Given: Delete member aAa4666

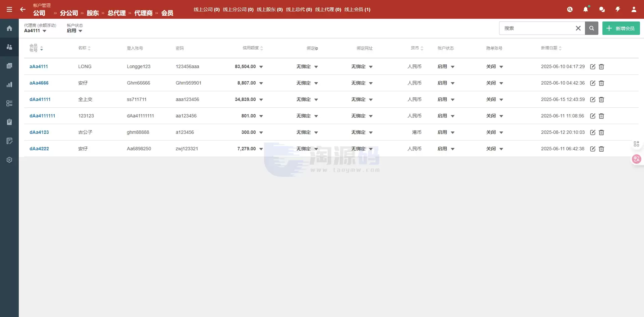Looking at the screenshot, I should (x=601, y=83).
